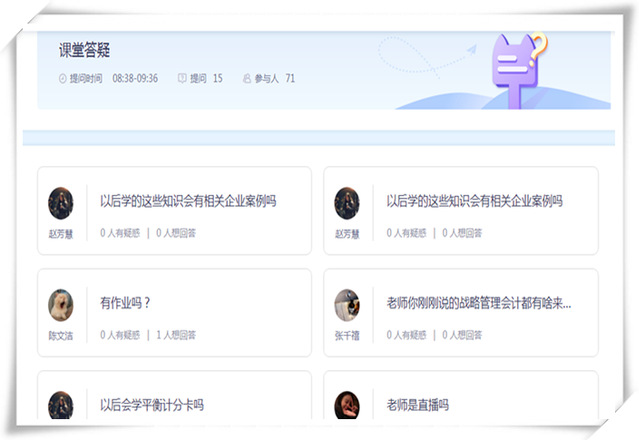Open the question 有作业吗？
The image size is (639, 440).
point(125,302)
